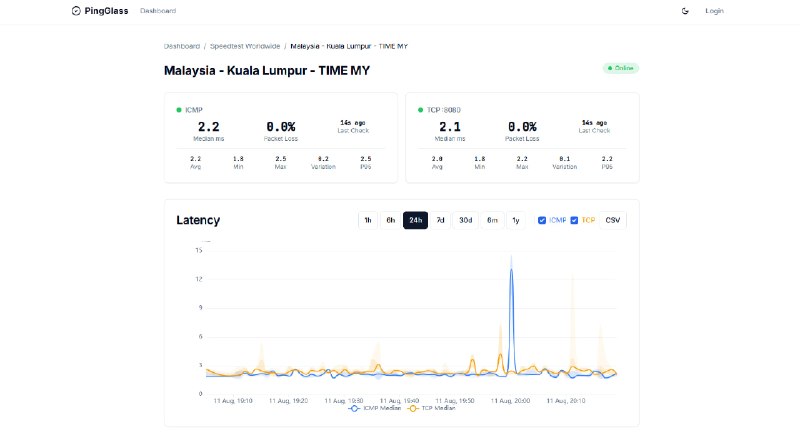Select the 1y time range

click(516, 220)
